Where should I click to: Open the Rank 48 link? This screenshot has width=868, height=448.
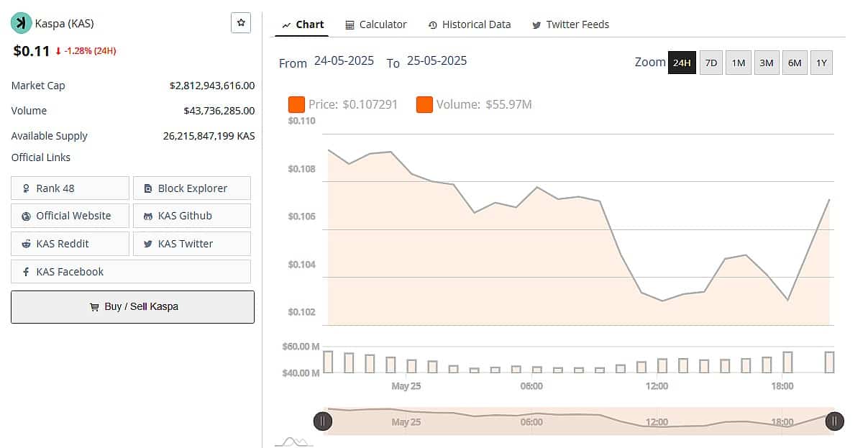coord(70,188)
